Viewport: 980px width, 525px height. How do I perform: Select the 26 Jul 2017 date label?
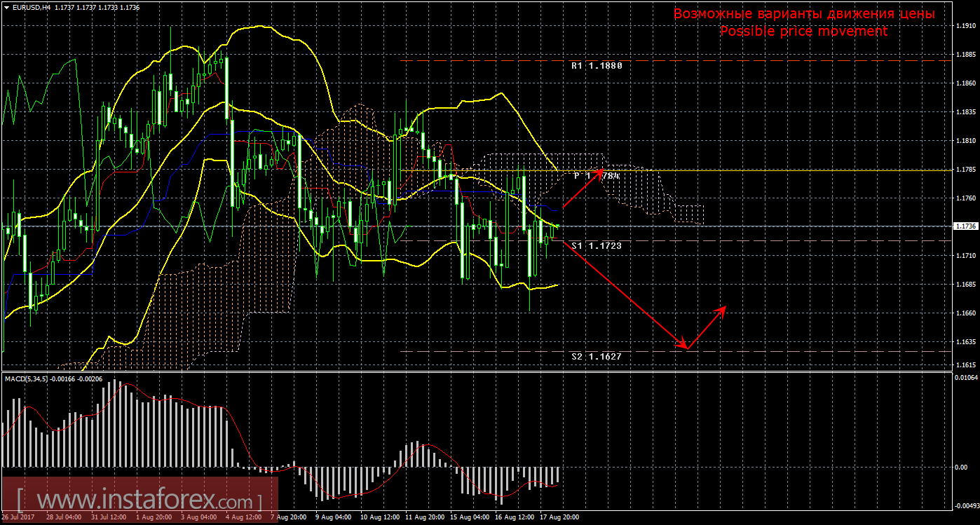point(18,517)
